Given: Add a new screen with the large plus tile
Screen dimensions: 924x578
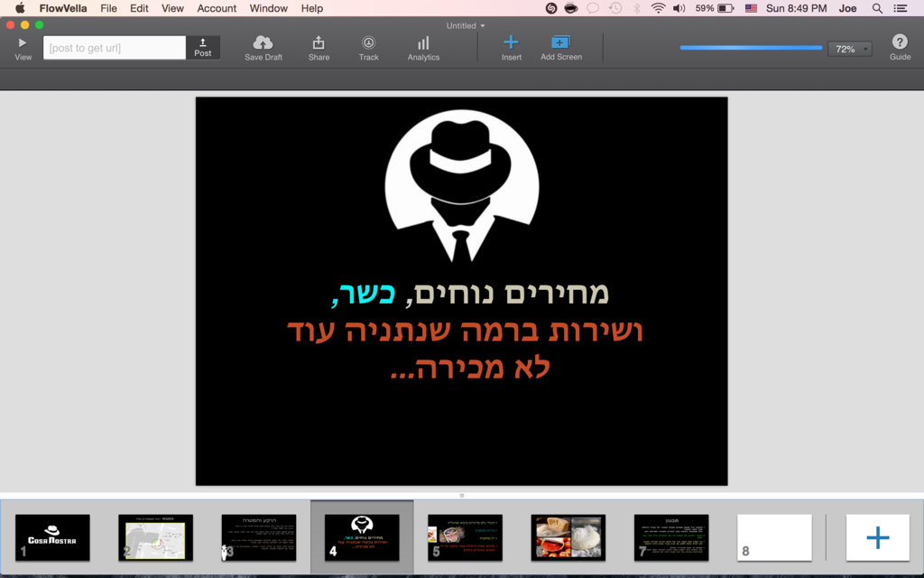Looking at the screenshot, I should pos(877,538).
